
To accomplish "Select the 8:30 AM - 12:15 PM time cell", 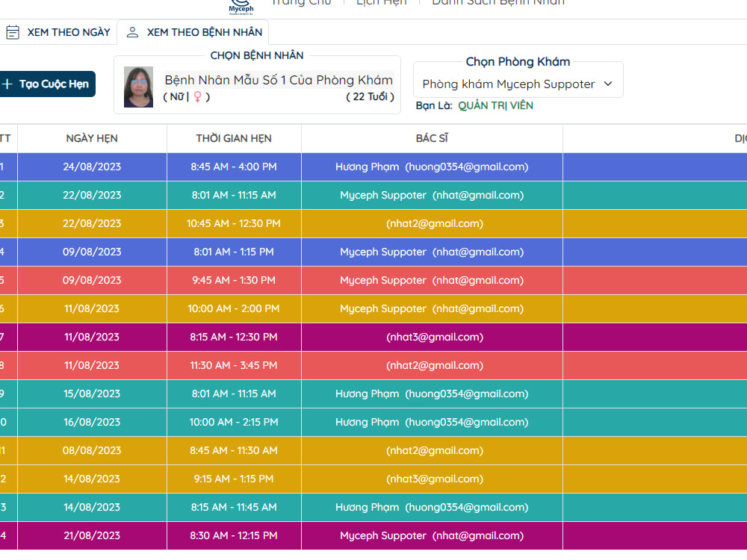I will point(234,535).
